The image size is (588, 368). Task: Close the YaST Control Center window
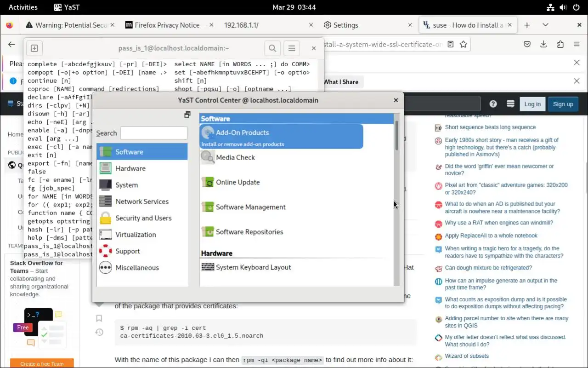[x=396, y=100]
